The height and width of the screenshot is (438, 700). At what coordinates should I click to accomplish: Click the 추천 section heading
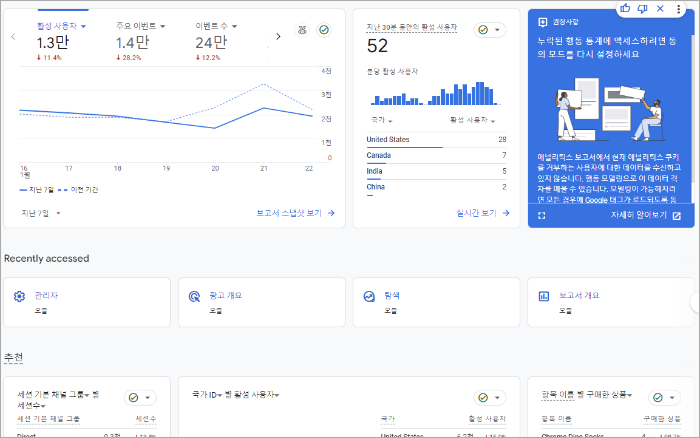point(13,357)
